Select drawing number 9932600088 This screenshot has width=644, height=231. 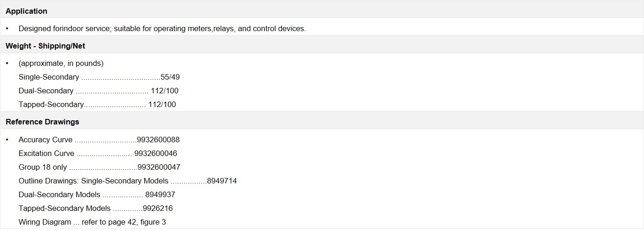click(x=158, y=140)
